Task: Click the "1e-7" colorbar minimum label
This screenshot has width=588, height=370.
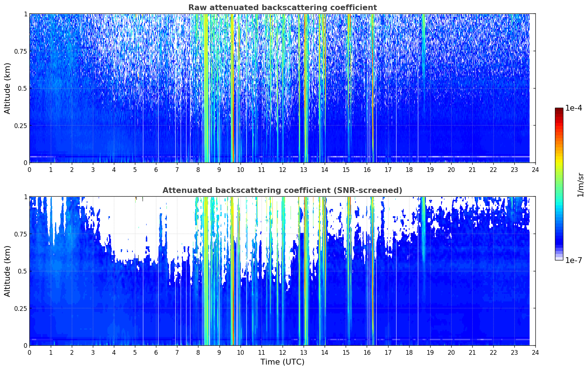Action: (573, 260)
